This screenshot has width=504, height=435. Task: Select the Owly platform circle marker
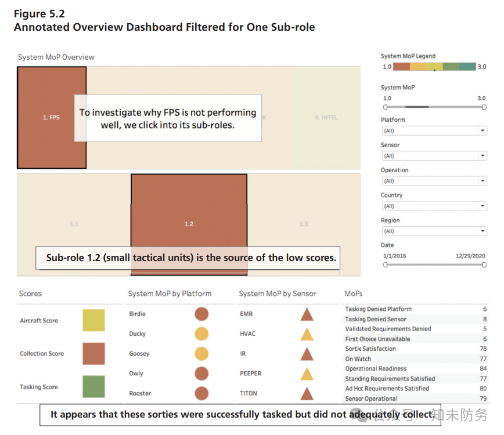tap(201, 374)
